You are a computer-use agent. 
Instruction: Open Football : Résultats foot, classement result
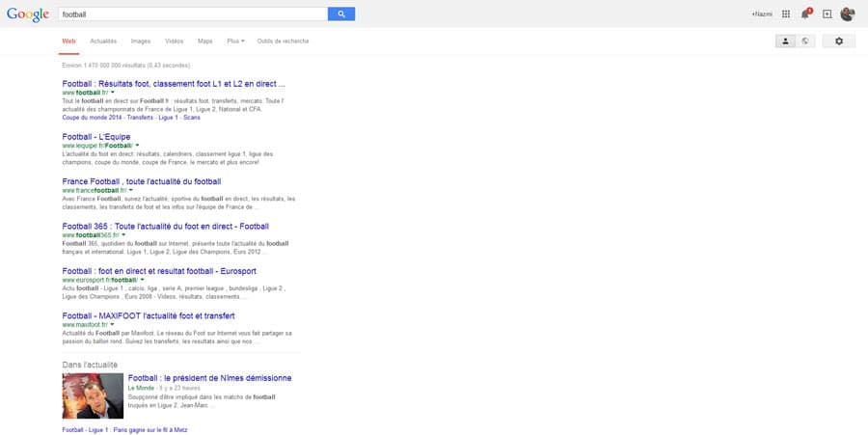point(174,84)
